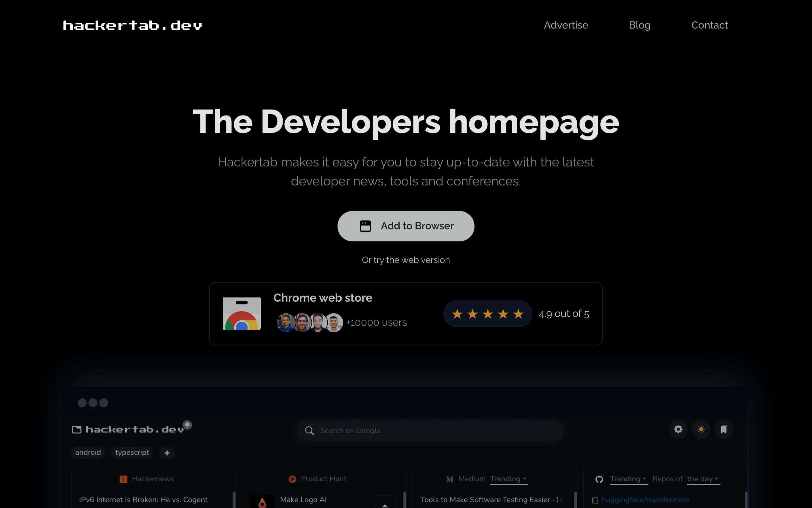812x508 pixels.
Task: Open the 'the day' period dropdown
Action: coord(703,479)
